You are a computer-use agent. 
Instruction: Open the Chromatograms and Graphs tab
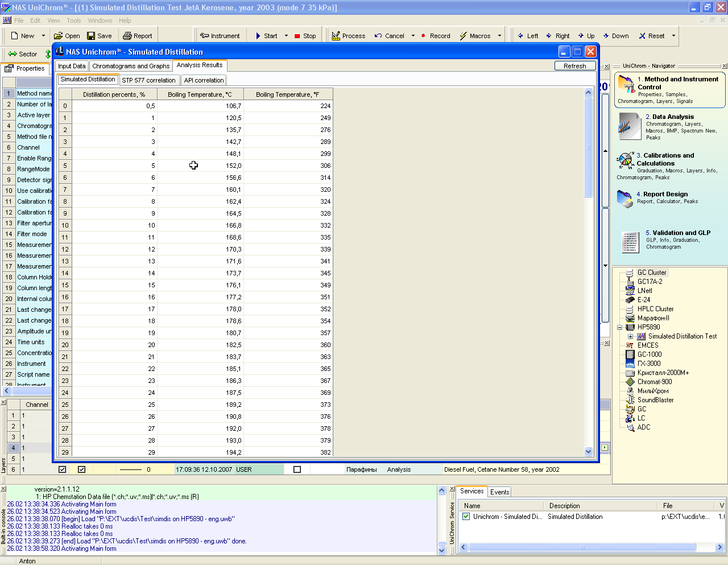pos(131,66)
